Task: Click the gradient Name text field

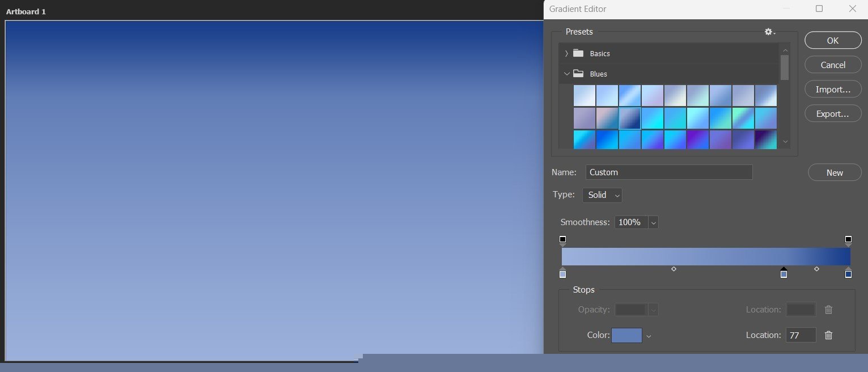Action: point(669,172)
